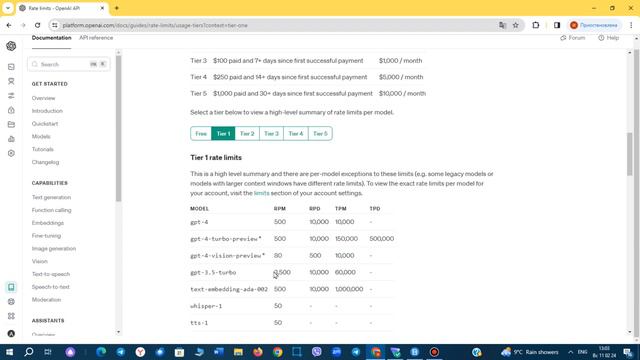Open the Chrome three-dot menu
This screenshot has width=640, height=360.
tap(631, 25)
